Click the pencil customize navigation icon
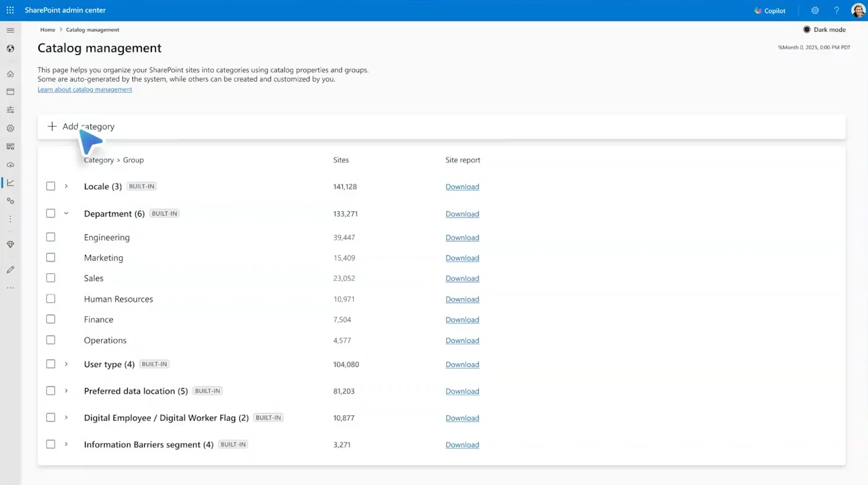The height and width of the screenshot is (485, 868). pyautogui.click(x=10, y=270)
